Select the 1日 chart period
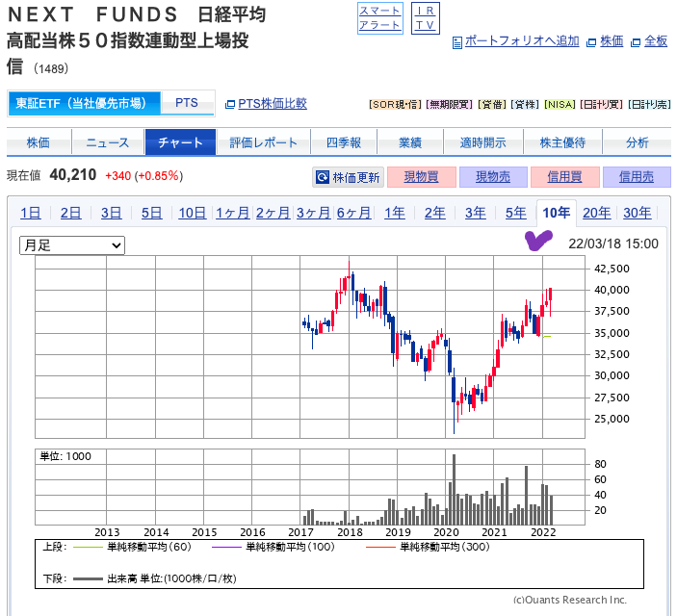This screenshot has width=677, height=616. click(31, 213)
